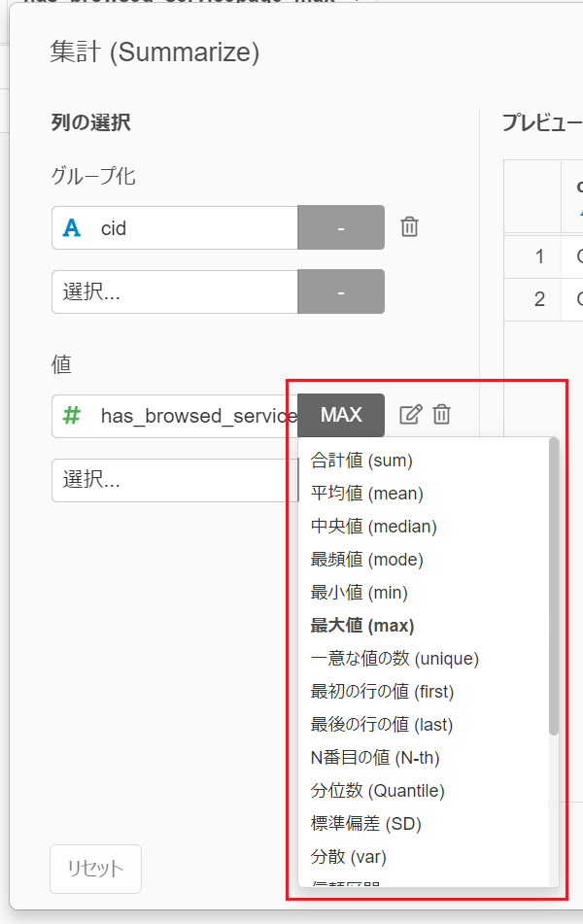Pick 分位数 (Quantile) from the list

(377, 791)
